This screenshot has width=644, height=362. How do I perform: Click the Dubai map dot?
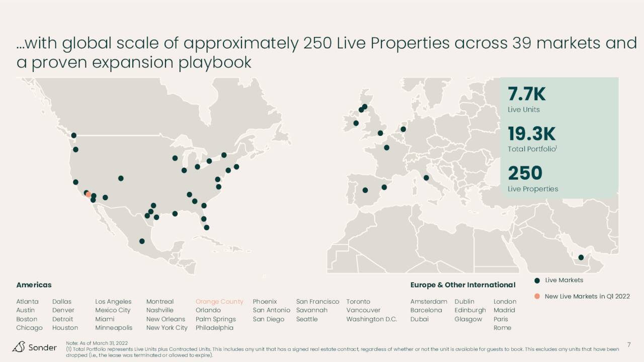coord(581,257)
